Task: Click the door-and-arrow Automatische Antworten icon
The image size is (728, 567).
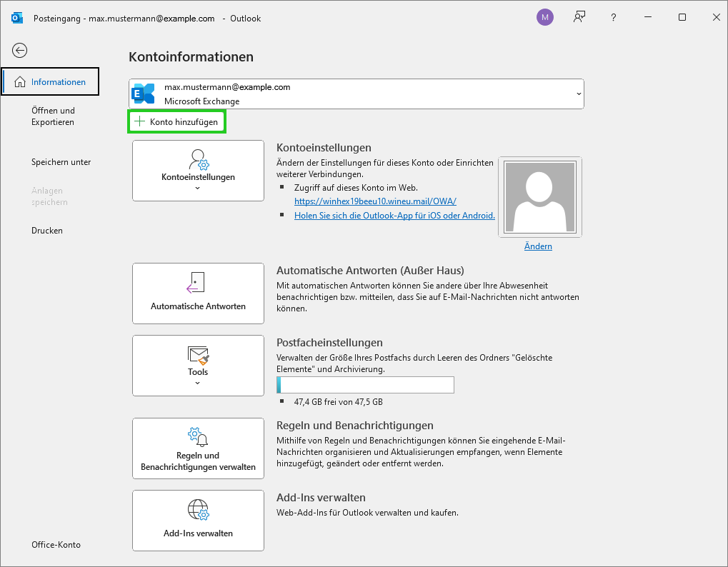Action: [196, 283]
